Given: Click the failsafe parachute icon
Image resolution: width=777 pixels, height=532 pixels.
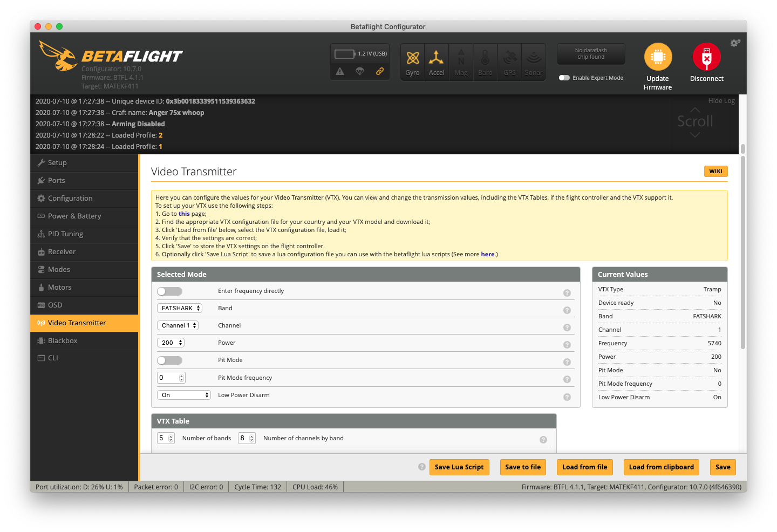Looking at the screenshot, I should click(x=360, y=71).
